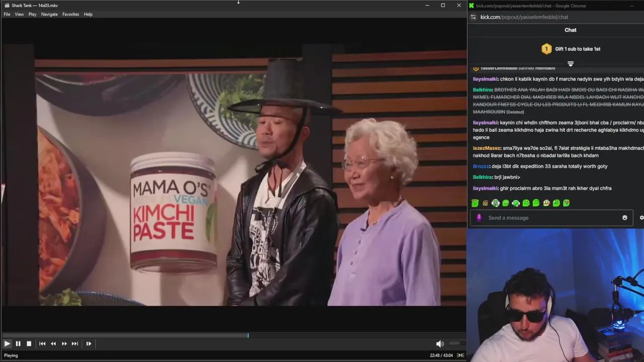This screenshot has width=644, height=362.
Task: Click the video seek bar progress marker
Action: (248, 335)
